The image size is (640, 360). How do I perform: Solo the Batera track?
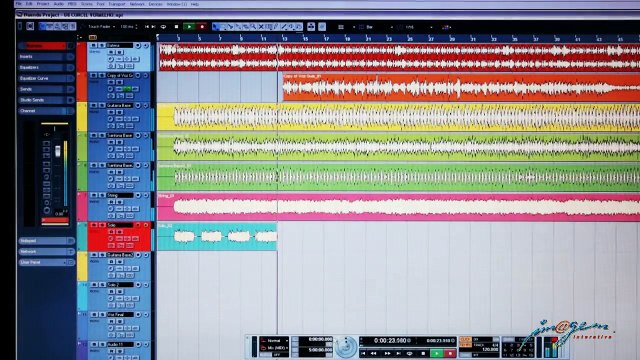tap(101, 46)
